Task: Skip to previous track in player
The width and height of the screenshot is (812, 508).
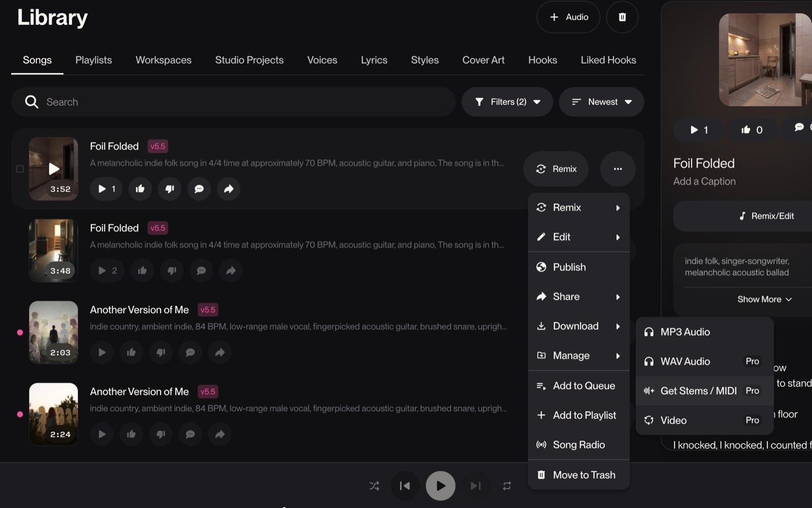Action: (x=405, y=486)
